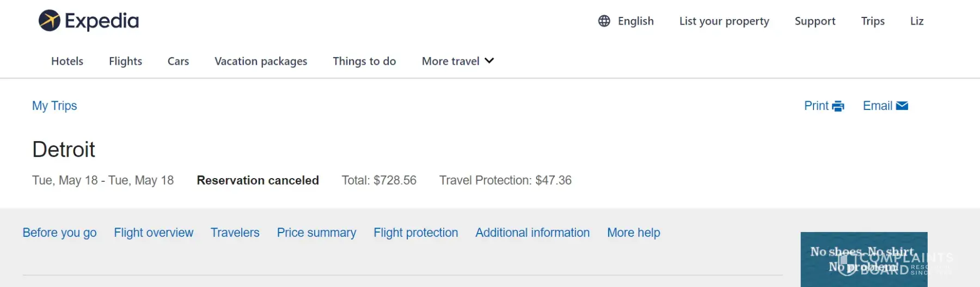Image resolution: width=980 pixels, height=287 pixels.
Task: Open the Liz account menu
Action: coord(916,21)
